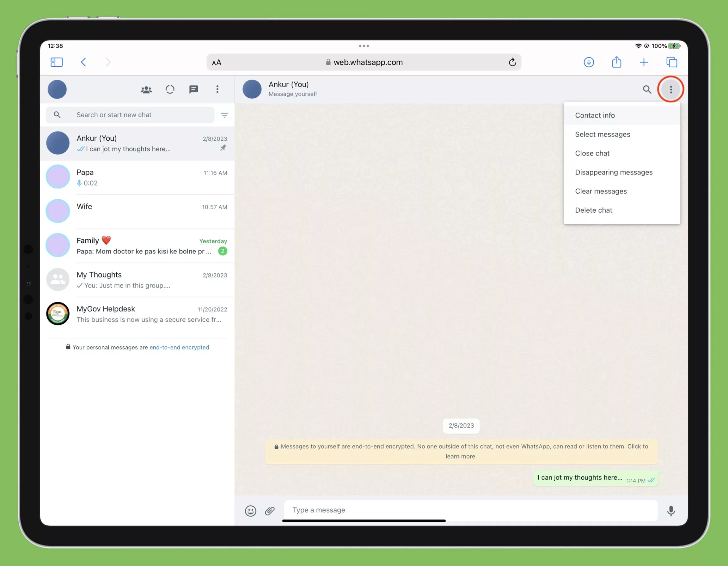Open the attachment paperclip icon

pyautogui.click(x=270, y=511)
